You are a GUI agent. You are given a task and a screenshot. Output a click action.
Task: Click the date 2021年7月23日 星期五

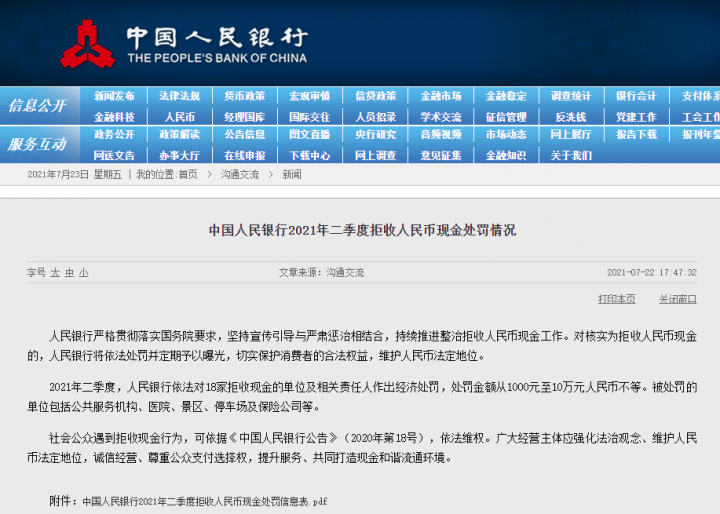[74, 175]
